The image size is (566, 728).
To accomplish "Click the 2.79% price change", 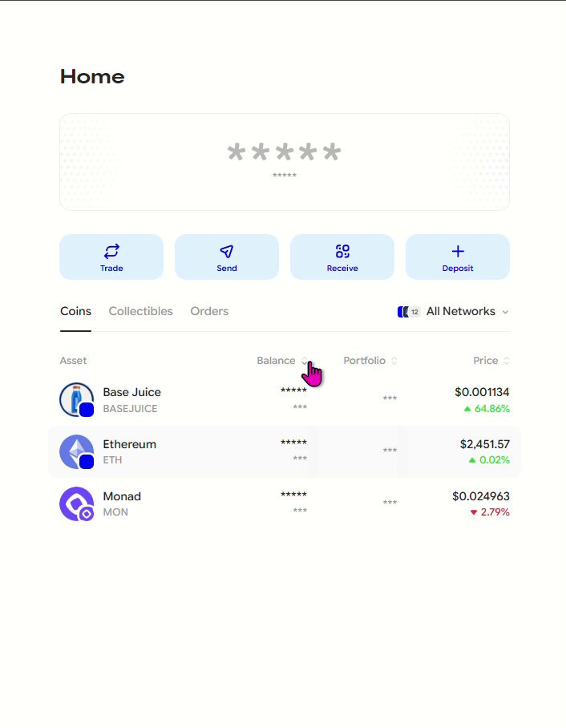I will coord(490,512).
